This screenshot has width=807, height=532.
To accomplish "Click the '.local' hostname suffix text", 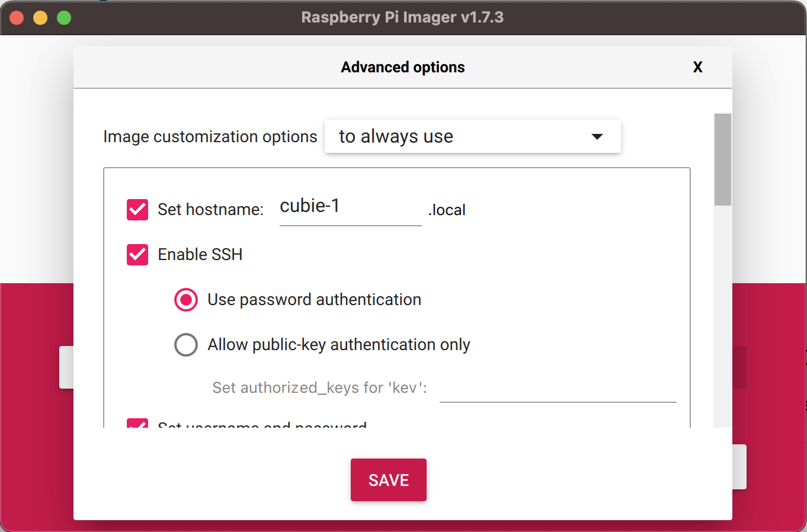I will pyautogui.click(x=447, y=210).
